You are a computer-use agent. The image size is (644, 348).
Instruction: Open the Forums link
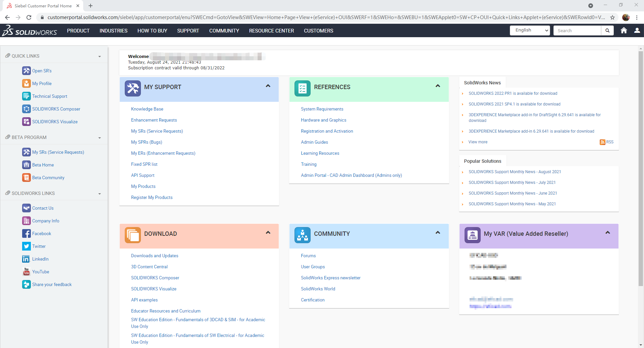308,256
